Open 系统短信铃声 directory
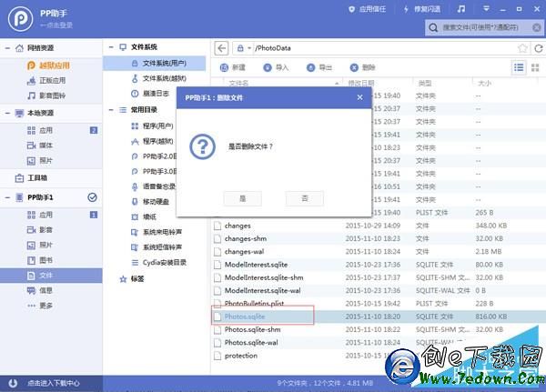This screenshot has width=546, height=392. pos(157,247)
